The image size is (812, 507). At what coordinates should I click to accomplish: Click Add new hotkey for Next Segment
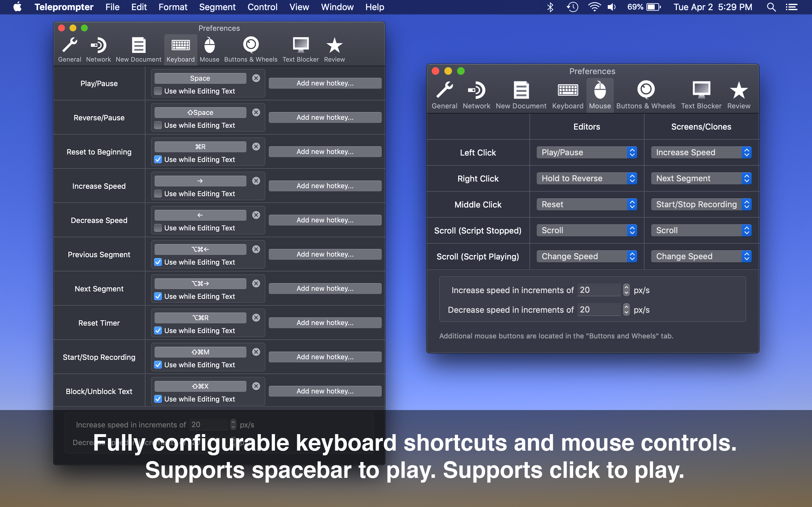pyautogui.click(x=324, y=288)
